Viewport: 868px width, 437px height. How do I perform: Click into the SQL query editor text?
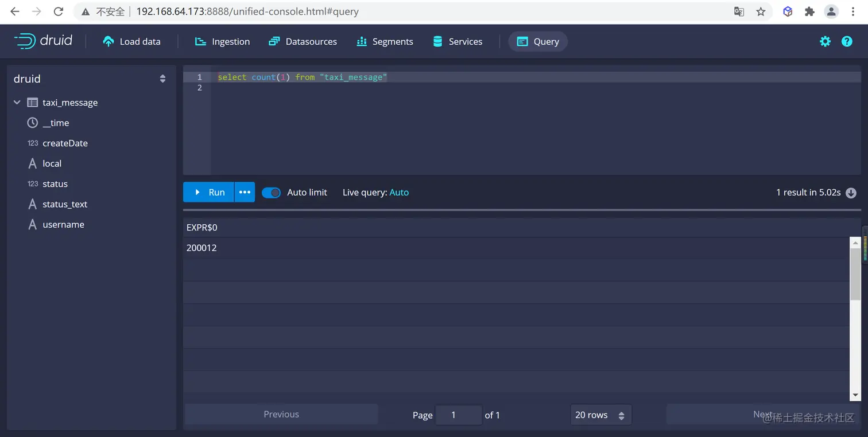click(x=303, y=77)
